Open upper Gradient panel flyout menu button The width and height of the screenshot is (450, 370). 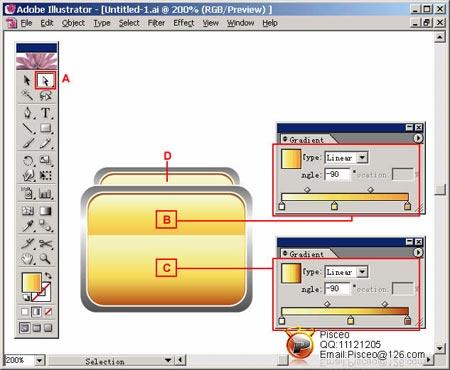(418, 138)
